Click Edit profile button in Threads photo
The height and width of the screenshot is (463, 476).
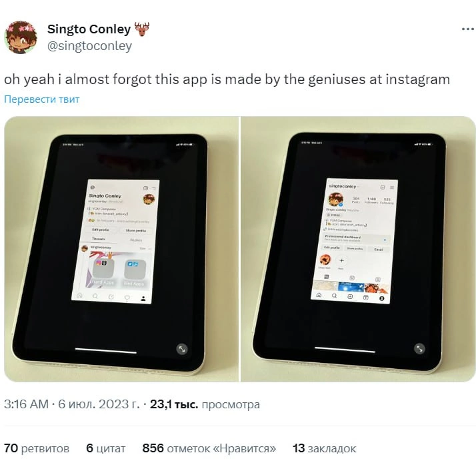coord(101,229)
